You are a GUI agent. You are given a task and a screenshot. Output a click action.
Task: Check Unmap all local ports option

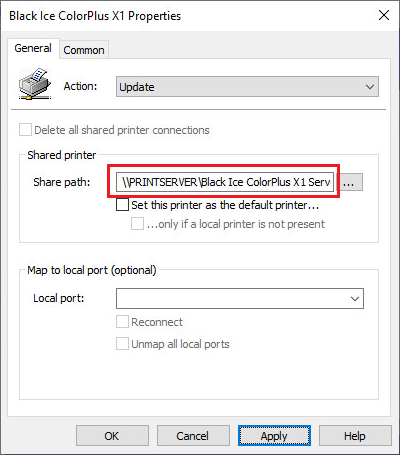[122, 344]
